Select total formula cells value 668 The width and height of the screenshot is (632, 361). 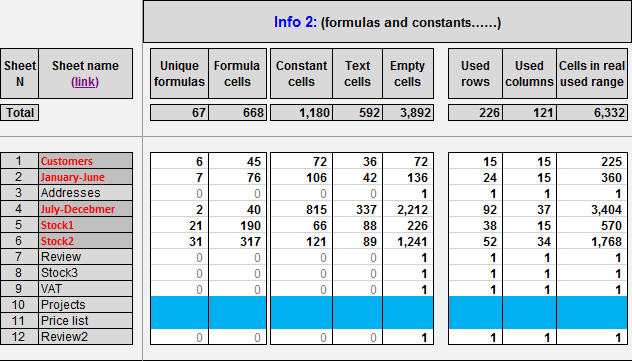(x=237, y=112)
